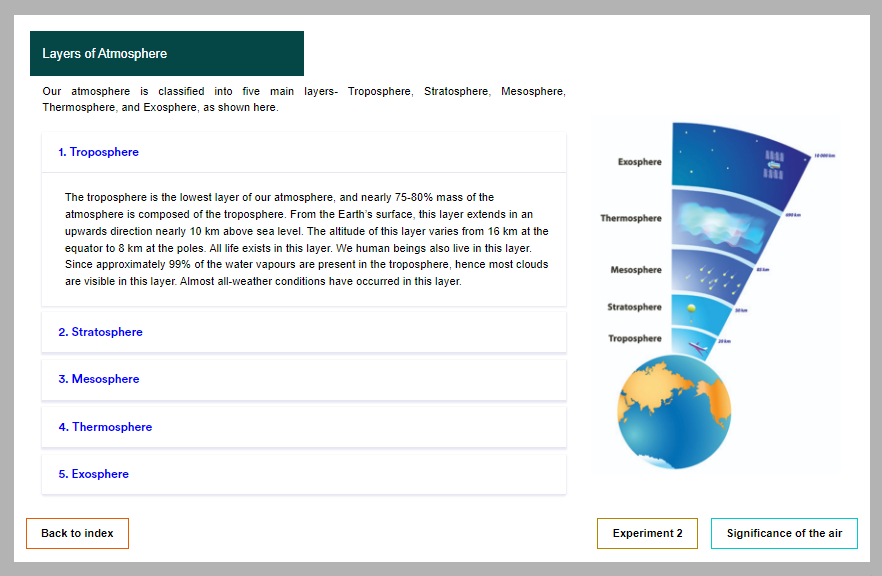Image resolution: width=882 pixels, height=576 pixels.
Task: Navigate to Significance of the air
Action: point(784,533)
